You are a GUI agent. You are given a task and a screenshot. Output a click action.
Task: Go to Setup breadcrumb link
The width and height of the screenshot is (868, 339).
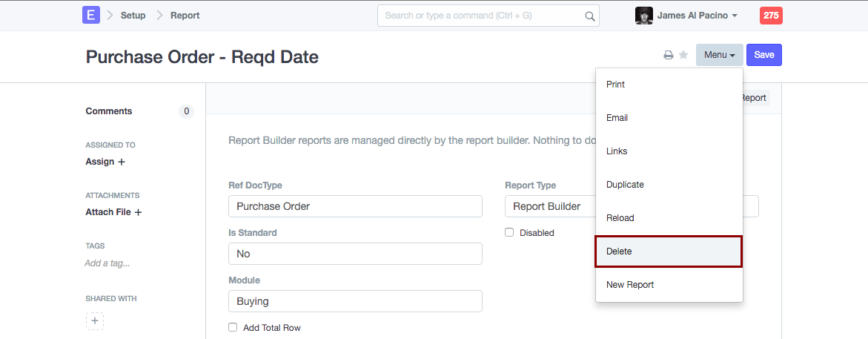(x=133, y=16)
